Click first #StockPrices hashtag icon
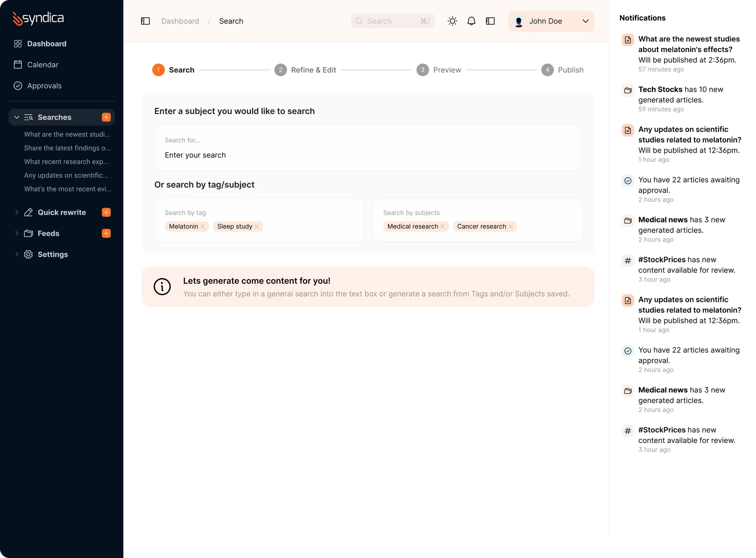The width and height of the screenshot is (756, 558). (x=628, y=261)
